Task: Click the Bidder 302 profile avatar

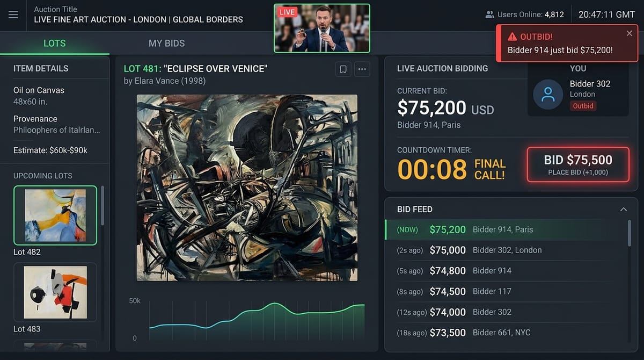Action: (548, 95)
